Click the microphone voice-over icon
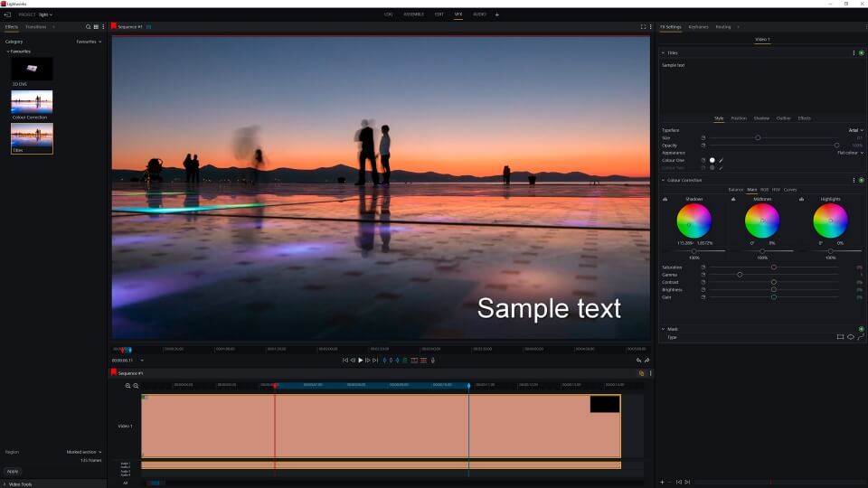Image resolution: width=868 pixels, height=488 pixels. click(x=433, y=360)
